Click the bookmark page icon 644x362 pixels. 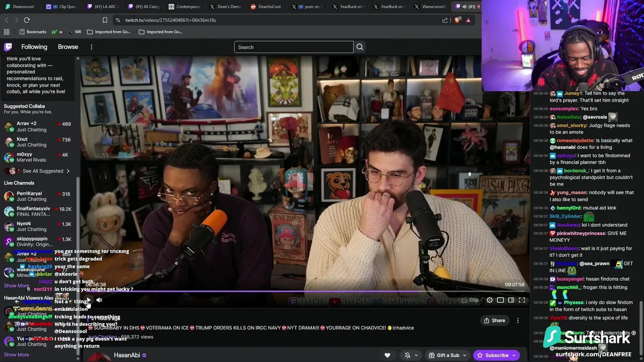tap(105, 20)
